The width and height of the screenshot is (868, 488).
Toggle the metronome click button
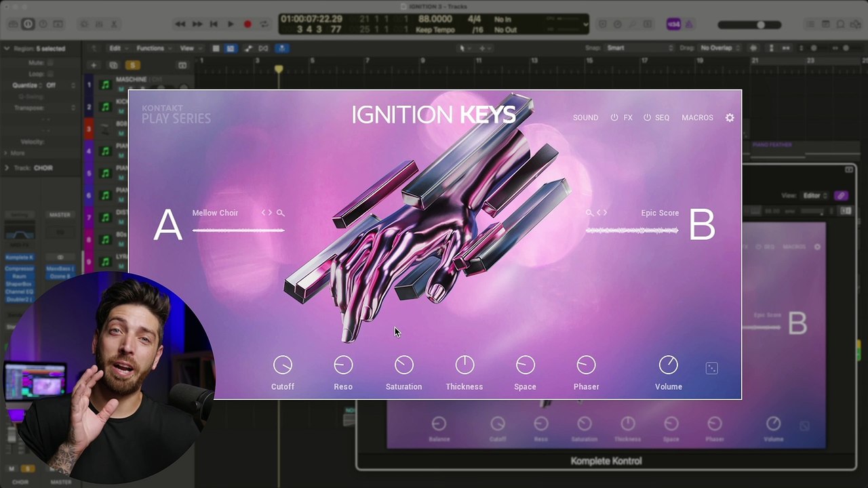(689, 24)
